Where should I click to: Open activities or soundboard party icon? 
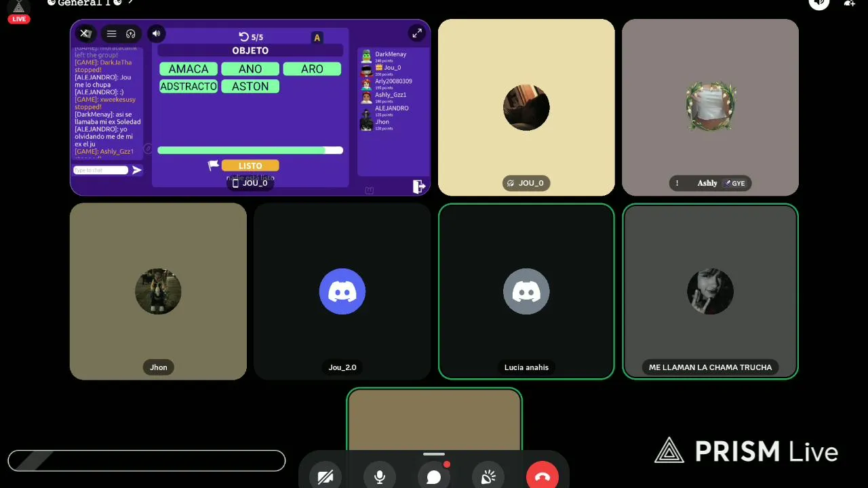488,477
